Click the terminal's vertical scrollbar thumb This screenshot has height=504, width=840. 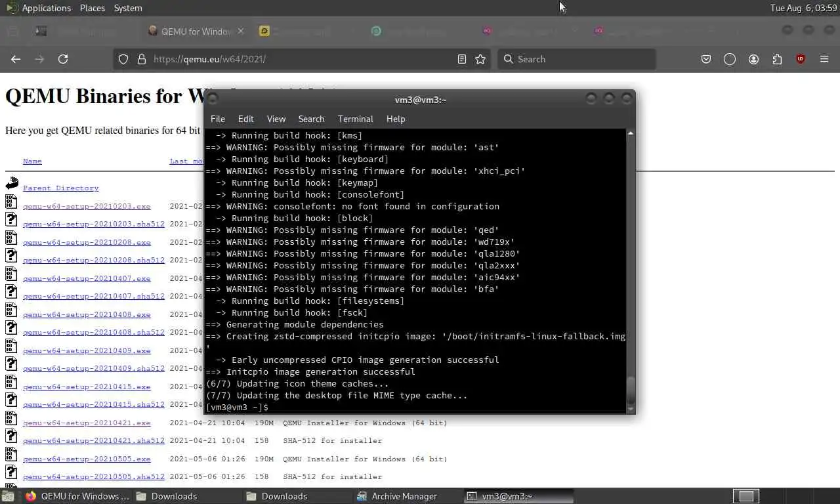point(631,391)
